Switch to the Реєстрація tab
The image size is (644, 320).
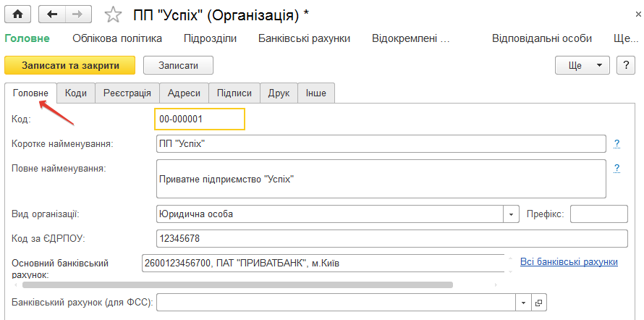(127, 93)
